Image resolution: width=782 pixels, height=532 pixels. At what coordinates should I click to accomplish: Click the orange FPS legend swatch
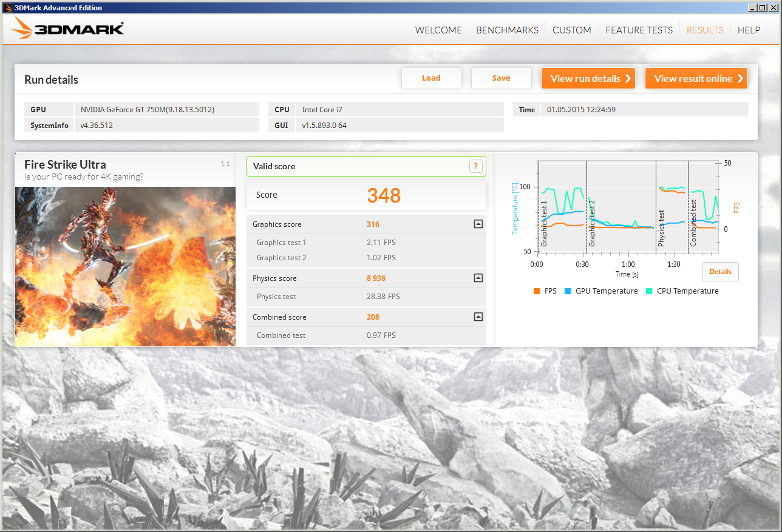536,291
